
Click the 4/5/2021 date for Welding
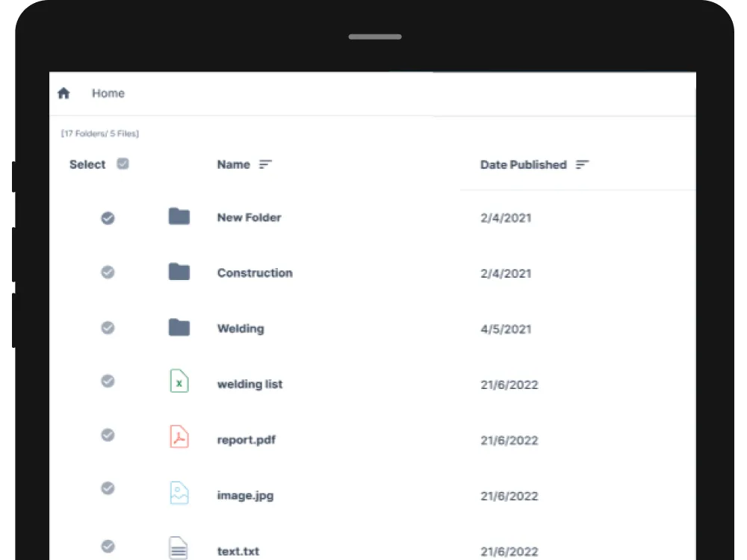(x=506, y=329)
